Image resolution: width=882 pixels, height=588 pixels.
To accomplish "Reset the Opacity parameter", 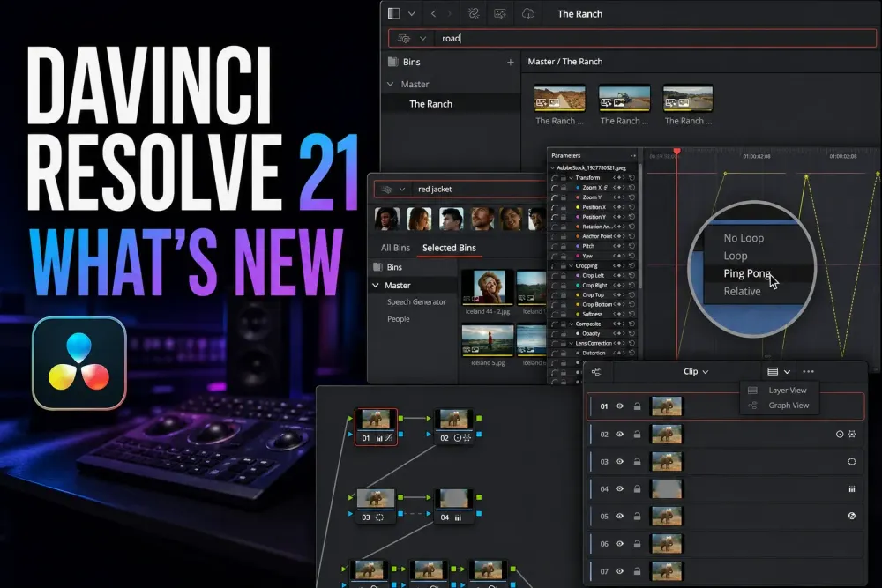I will click(632, 334).
